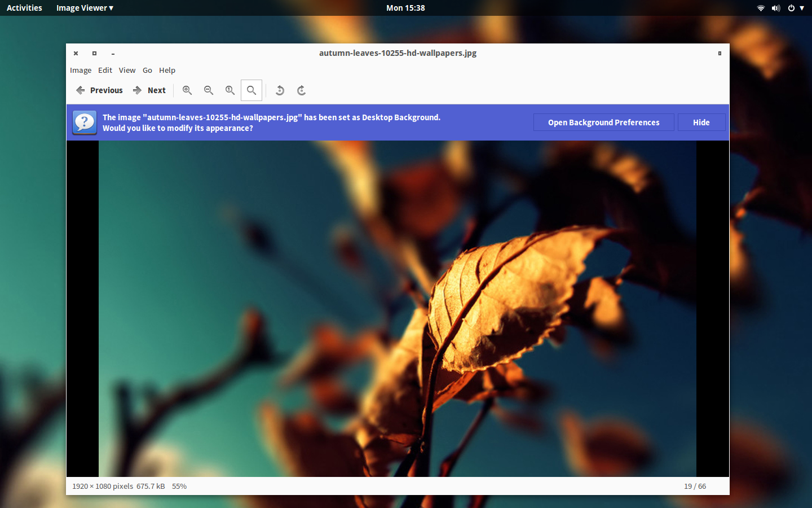Click the volume speaker icon
812x508 pixels.
(x=776, y=8)
